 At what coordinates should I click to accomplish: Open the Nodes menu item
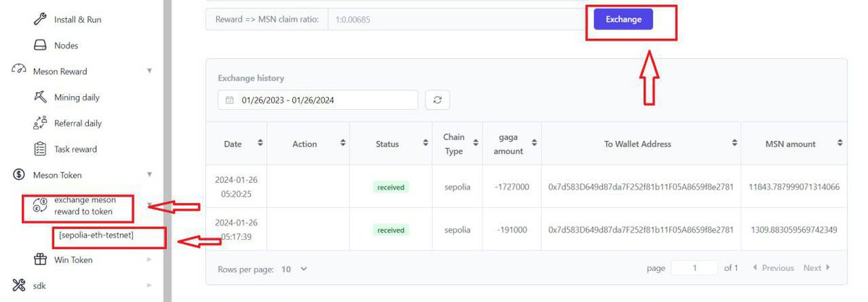click(x=66, y=46)
